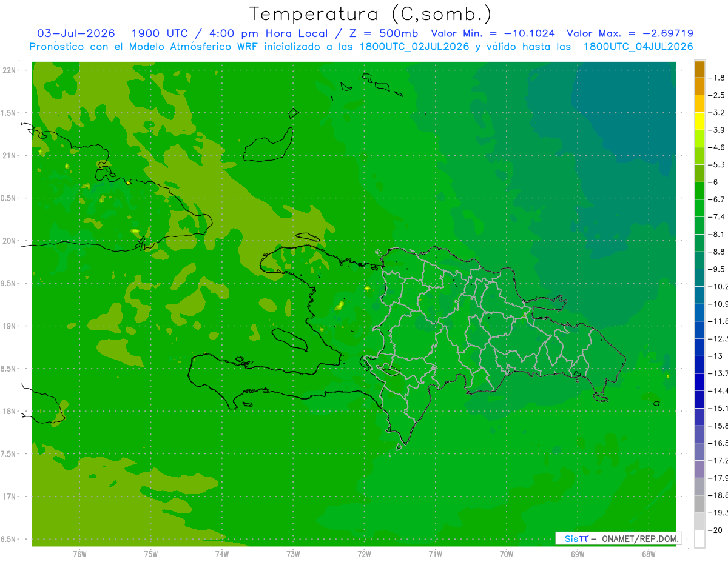This screenshot has width=728, height=562.
Task: Click the '70W' longitude label
Action: [507, 554]
